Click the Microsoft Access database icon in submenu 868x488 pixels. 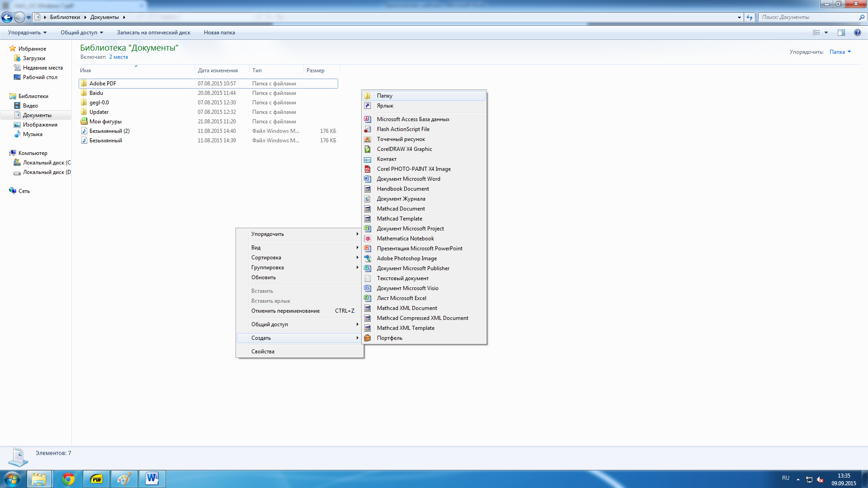[368, 119]
